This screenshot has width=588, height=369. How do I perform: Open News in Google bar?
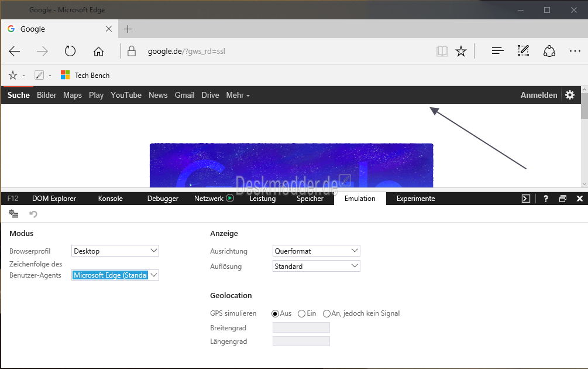pos(158,95)
